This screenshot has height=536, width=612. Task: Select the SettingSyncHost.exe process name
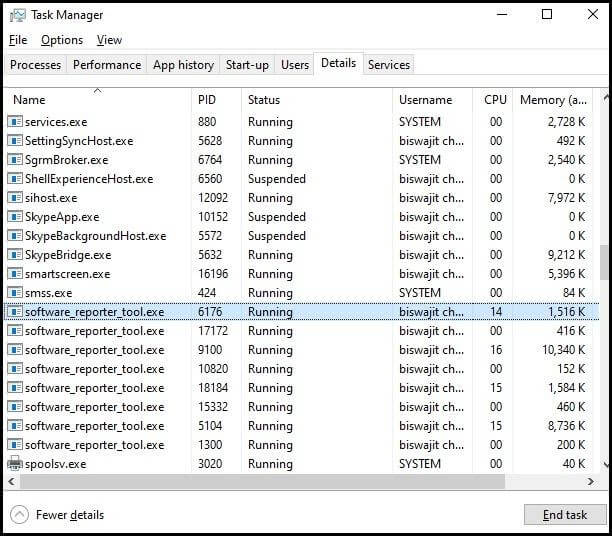pos(79,141)
